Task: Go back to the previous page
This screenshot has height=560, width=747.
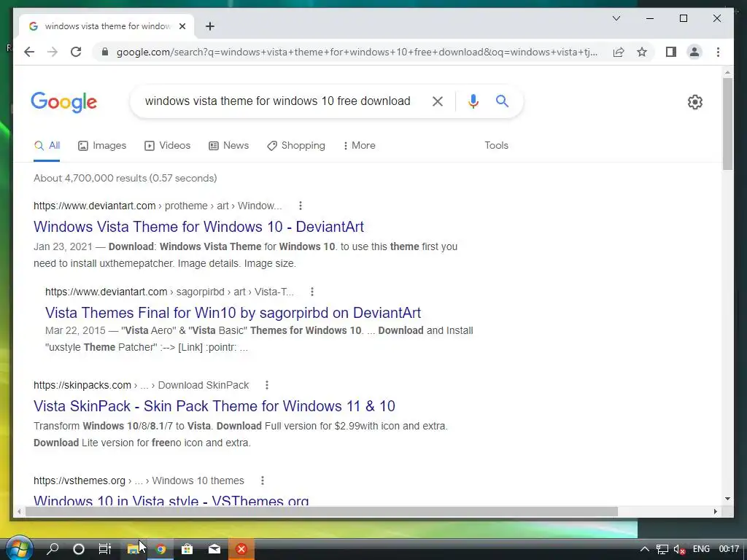Action: click(29, 52)
